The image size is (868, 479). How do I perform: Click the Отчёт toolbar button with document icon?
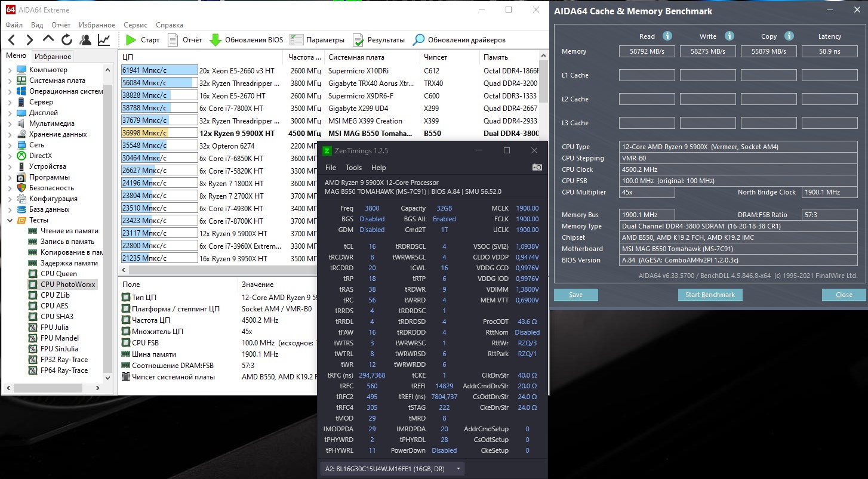(x=184, y=40)
